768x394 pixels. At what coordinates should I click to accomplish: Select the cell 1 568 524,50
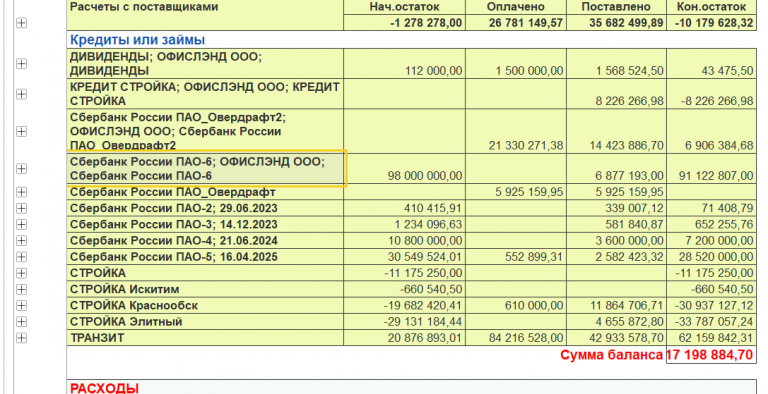tap(616, 64)
